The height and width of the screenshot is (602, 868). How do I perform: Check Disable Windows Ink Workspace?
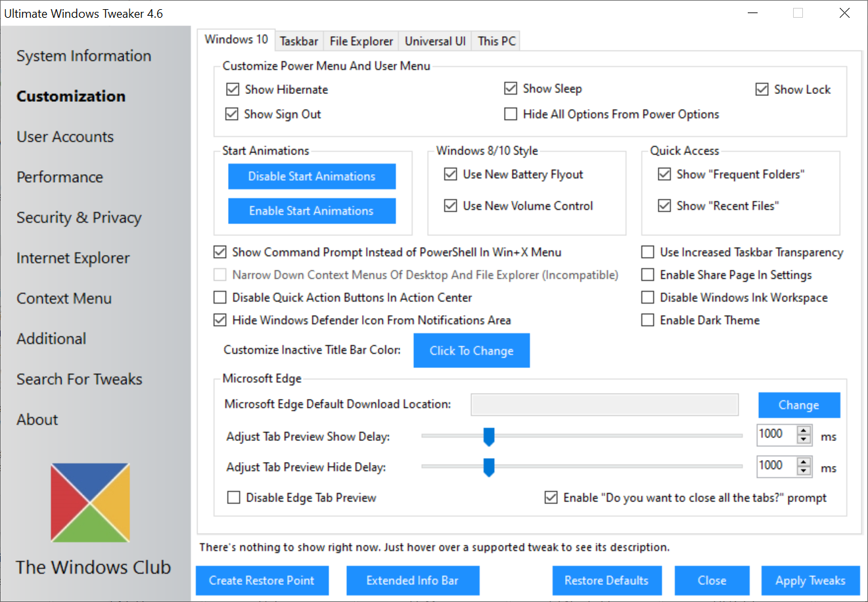click(x=648, y=298)
